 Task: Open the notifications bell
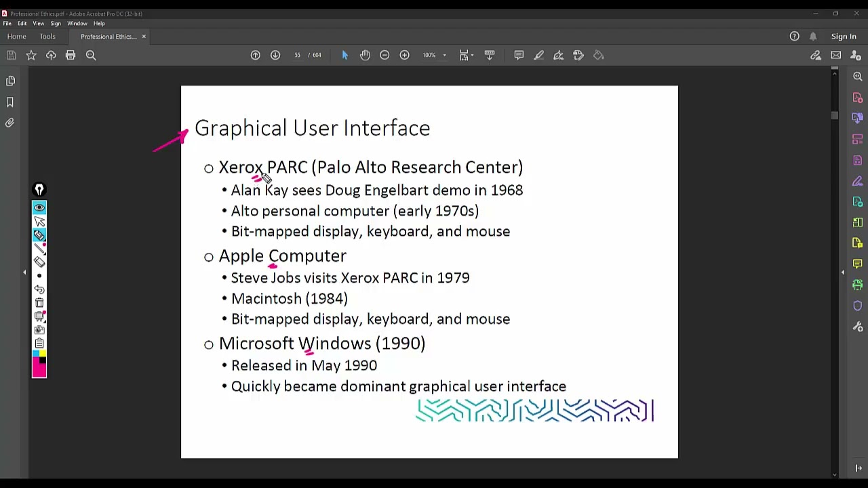[x=813, y=36]
